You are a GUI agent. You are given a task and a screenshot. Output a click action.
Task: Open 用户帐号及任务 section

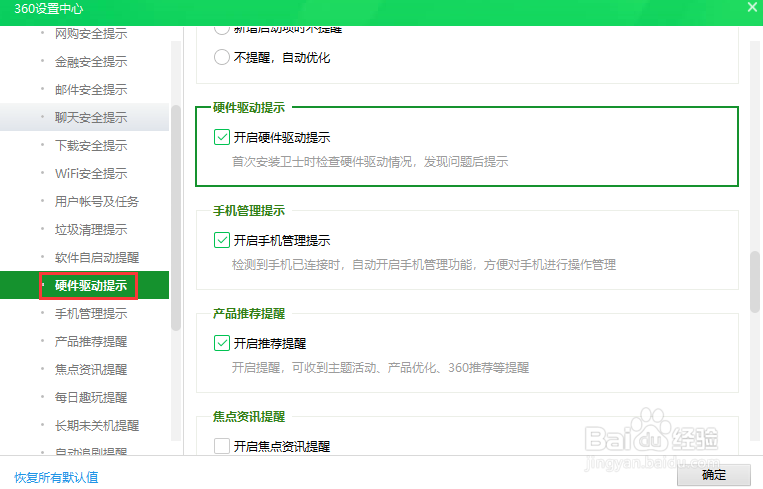97,201
